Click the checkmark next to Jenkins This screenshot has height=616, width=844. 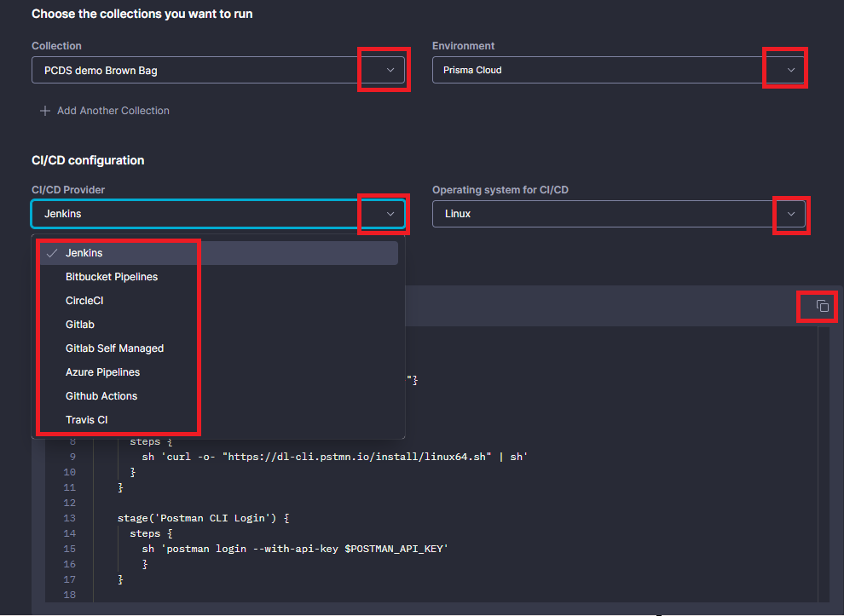pos(52,253)
